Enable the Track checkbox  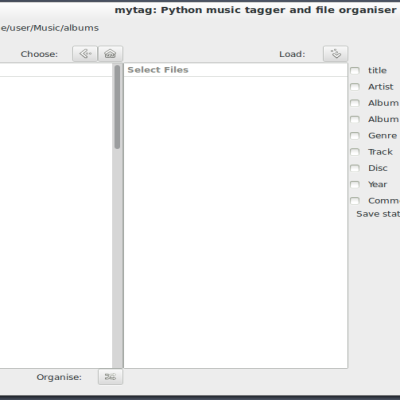click(355, 152)
